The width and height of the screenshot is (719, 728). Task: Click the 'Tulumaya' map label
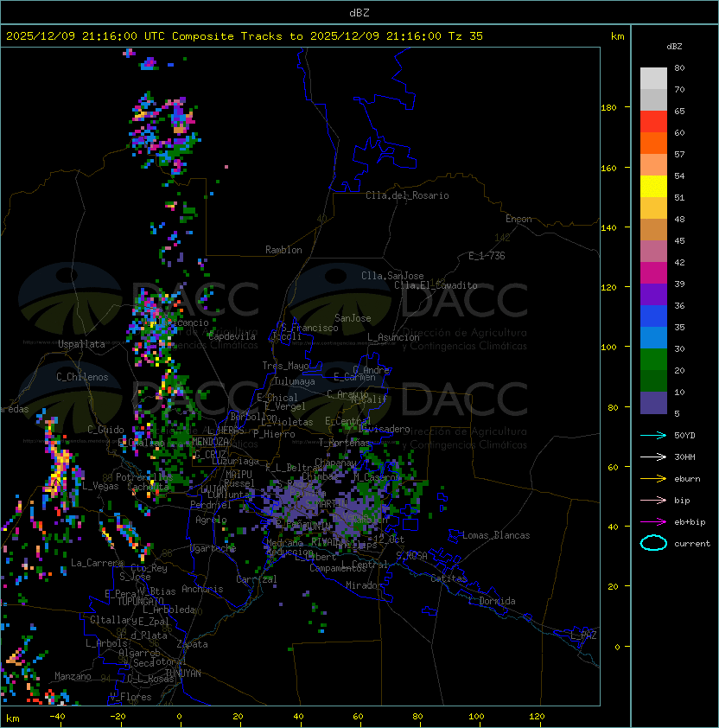click(295, 381)
